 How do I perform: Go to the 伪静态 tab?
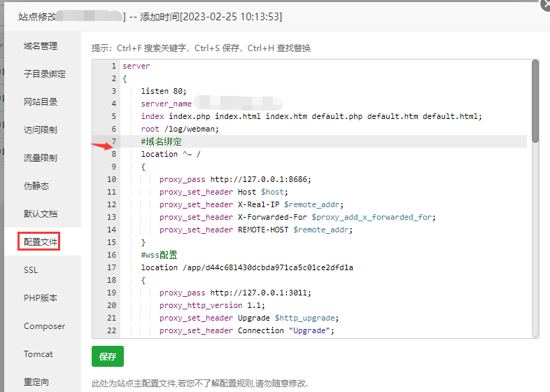[x=36, y=185]
